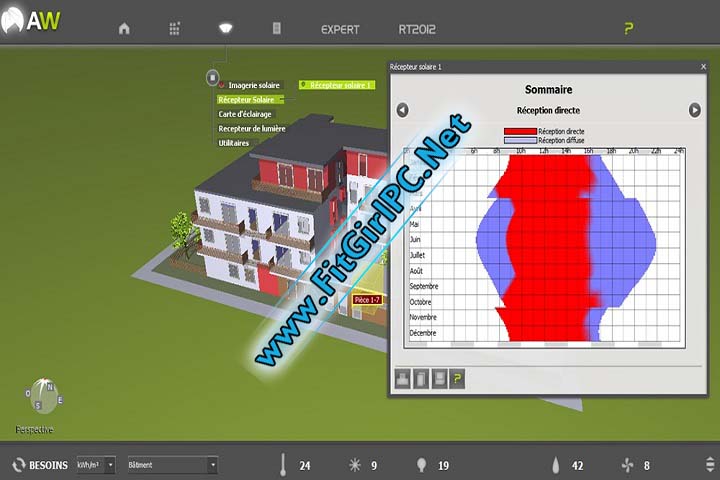The height and width of the screenshot is (480, 720).
Task: Click the home icon in top toolbar
Action: pyautogui.click(x=124, y=29)
